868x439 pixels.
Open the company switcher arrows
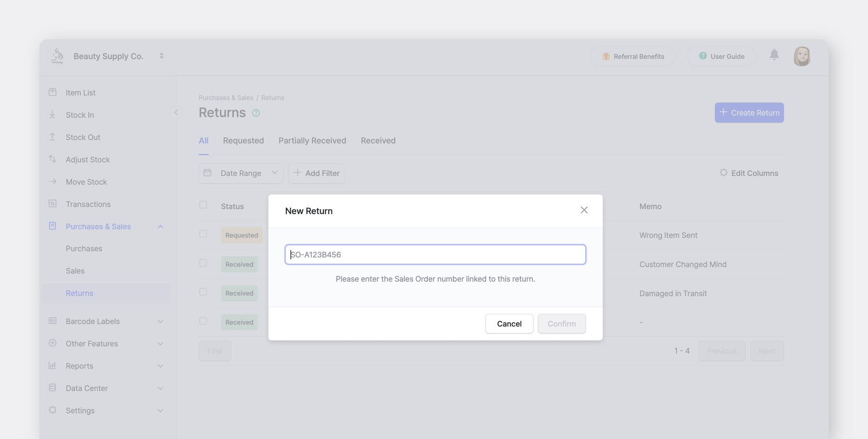(162, 56)
